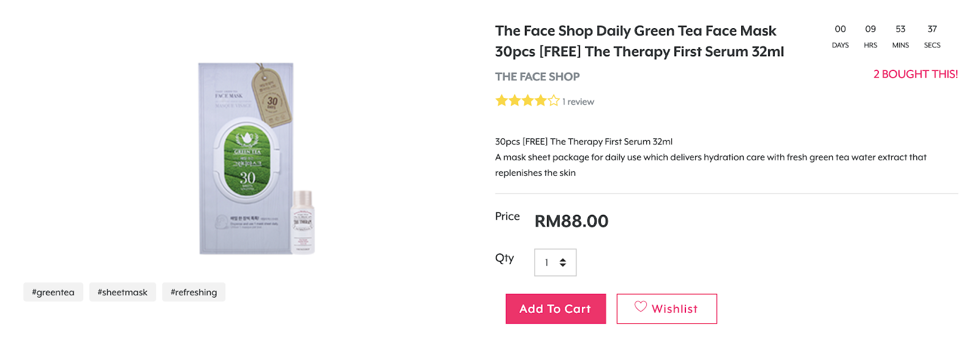Save the product to Wishlist
This screenshot has width=980, height=363.
tap(666, 309)
